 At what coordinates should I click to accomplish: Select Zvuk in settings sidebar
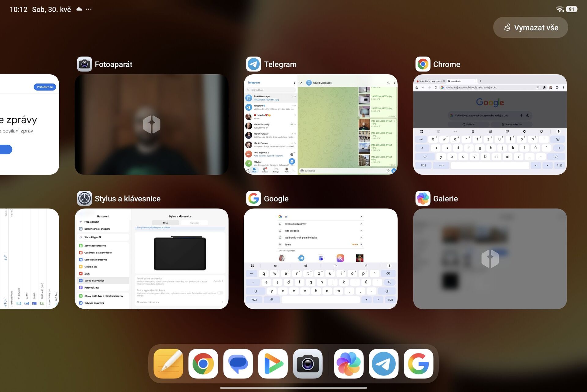[x=104, y=274]
